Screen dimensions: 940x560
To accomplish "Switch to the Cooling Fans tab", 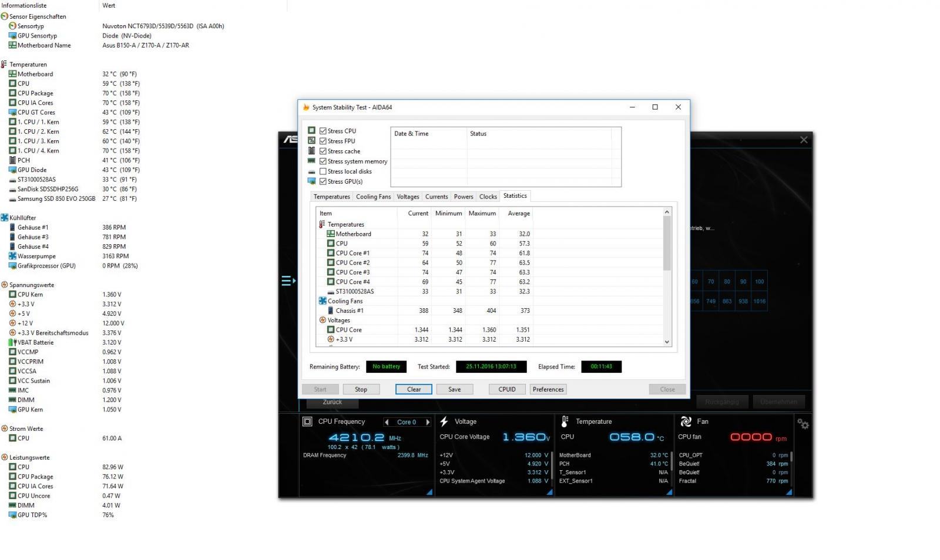I will [374, 197].
